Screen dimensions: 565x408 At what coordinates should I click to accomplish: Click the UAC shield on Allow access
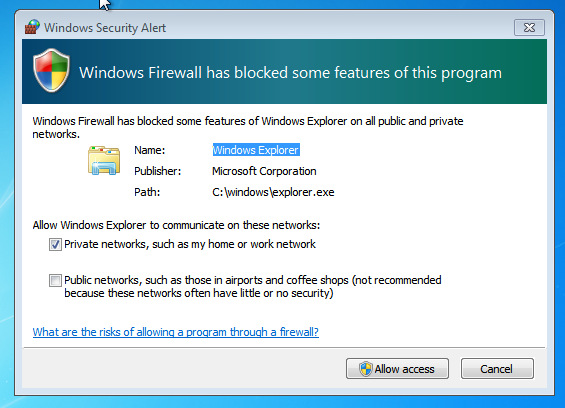coord(365,369)
